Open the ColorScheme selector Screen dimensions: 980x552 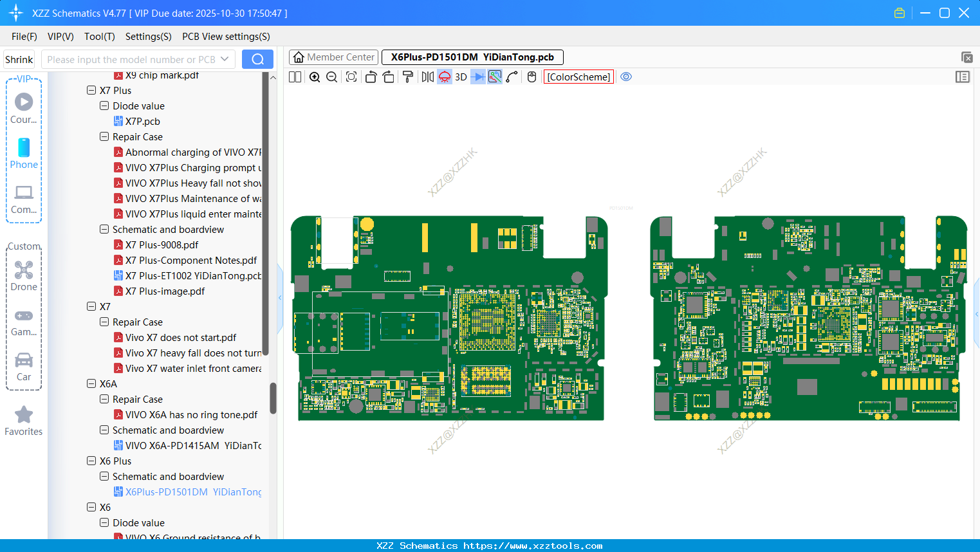coord(578,77)
